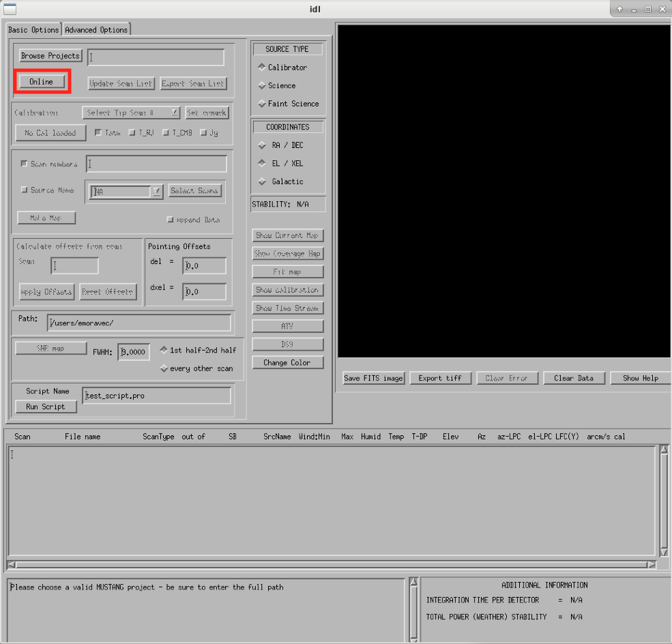Enable the Source Name checkbox

[x=24, y=190]
